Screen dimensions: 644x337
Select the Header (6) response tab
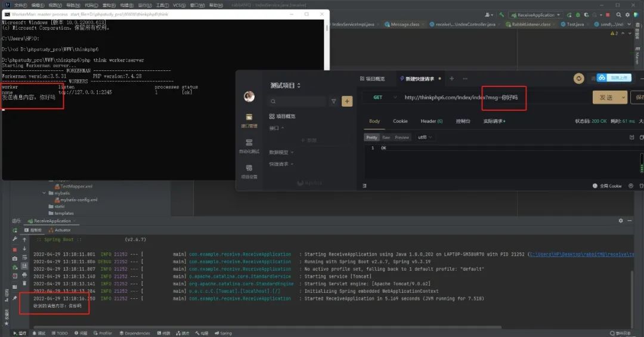431,121
